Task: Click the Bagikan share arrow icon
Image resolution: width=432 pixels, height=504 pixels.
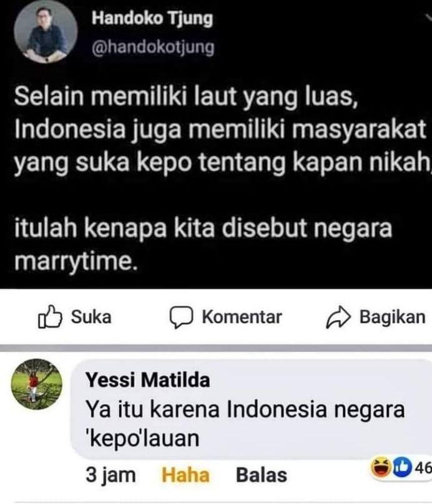Action: 338,317
